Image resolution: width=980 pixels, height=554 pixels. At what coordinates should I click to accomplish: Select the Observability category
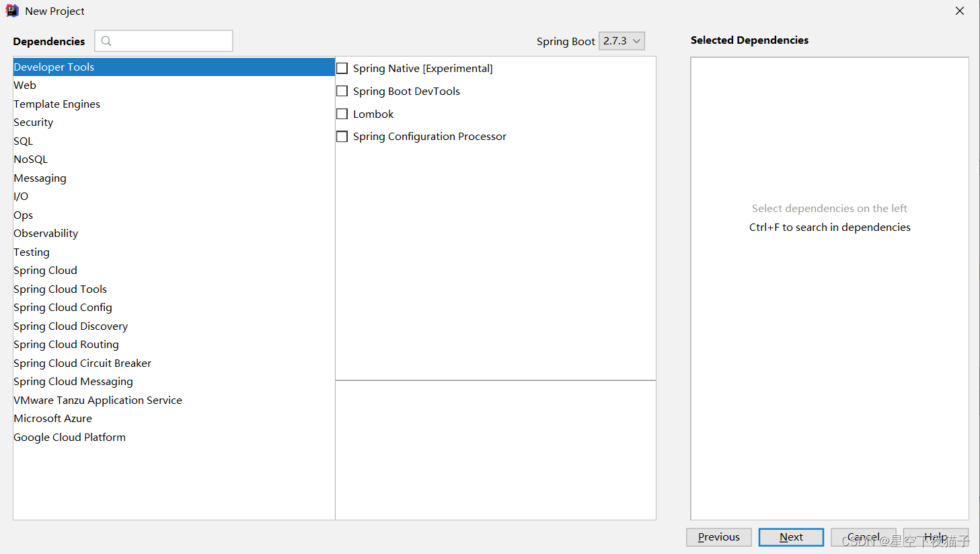pyautogui.click(x=174, y=234)
